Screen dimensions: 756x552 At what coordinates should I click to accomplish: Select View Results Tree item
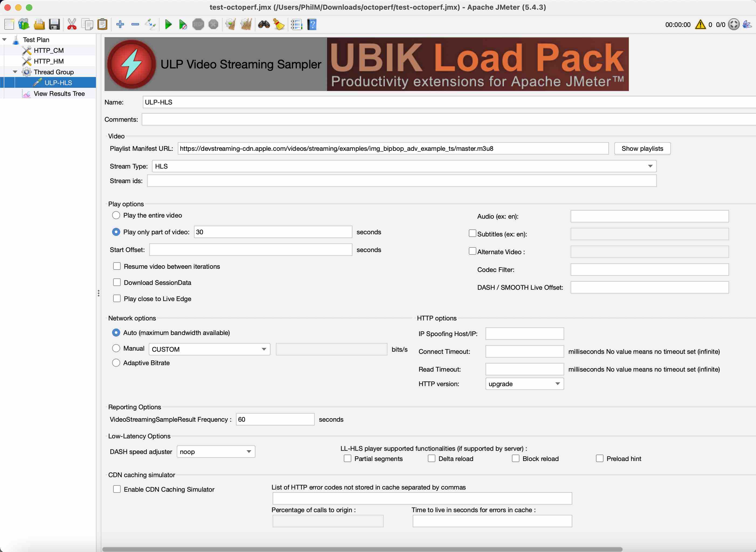(59, 93)
